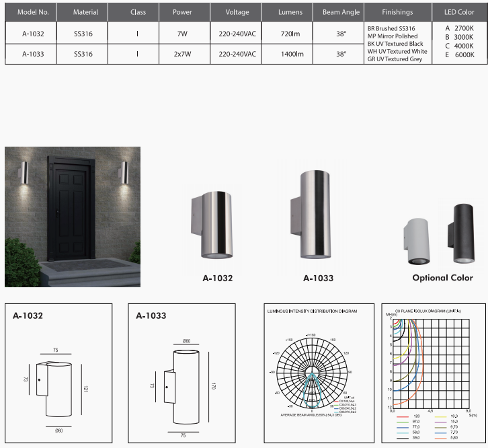Select the GR UV Textured Grey finishing
488x448 pixels.
coord(395,59)
